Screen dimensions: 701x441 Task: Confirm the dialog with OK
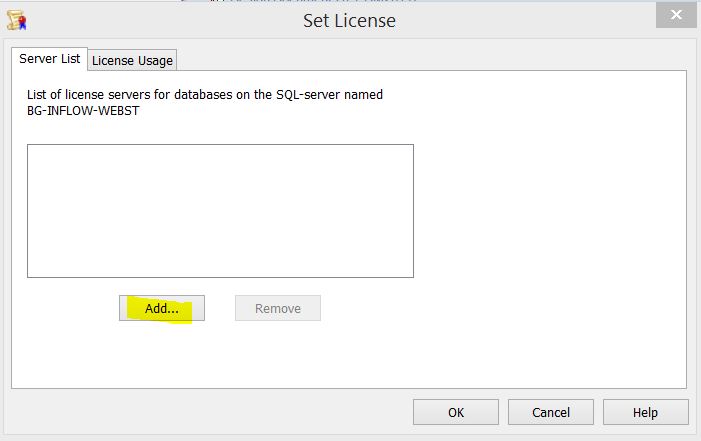[x=455, y=412]
